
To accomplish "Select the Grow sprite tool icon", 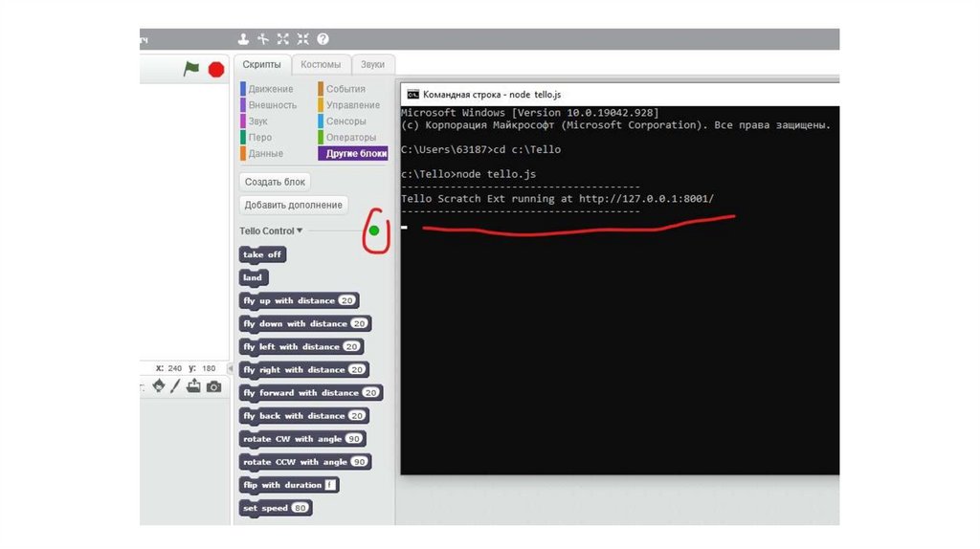I will (283, 38).
